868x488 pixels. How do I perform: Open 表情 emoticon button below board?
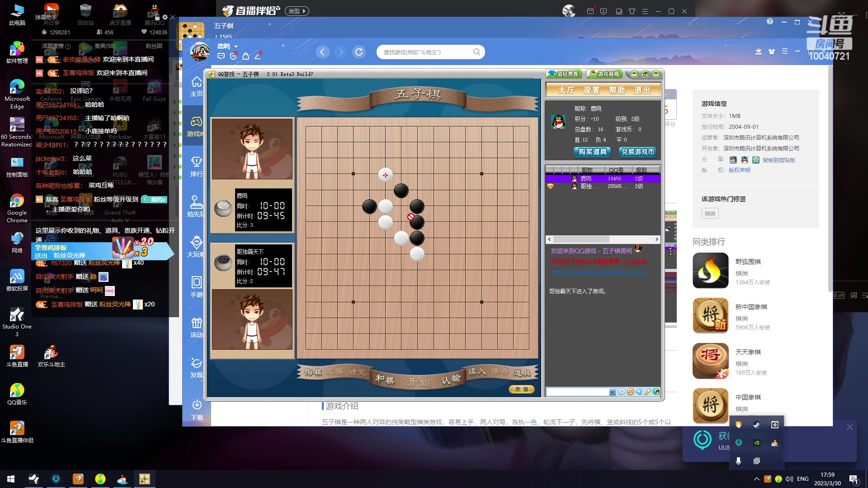pyautogui.click(x=522, y=389)
